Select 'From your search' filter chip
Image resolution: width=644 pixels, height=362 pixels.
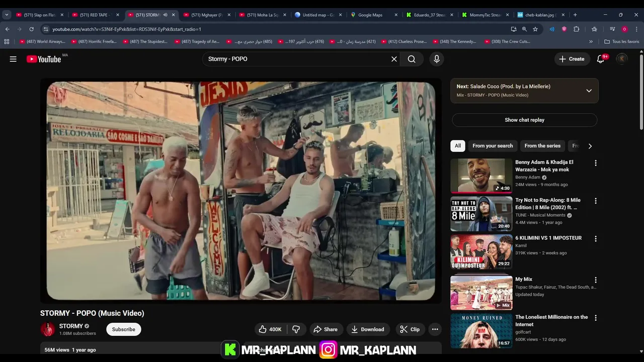pyautogui.click(x=493, y=146)
